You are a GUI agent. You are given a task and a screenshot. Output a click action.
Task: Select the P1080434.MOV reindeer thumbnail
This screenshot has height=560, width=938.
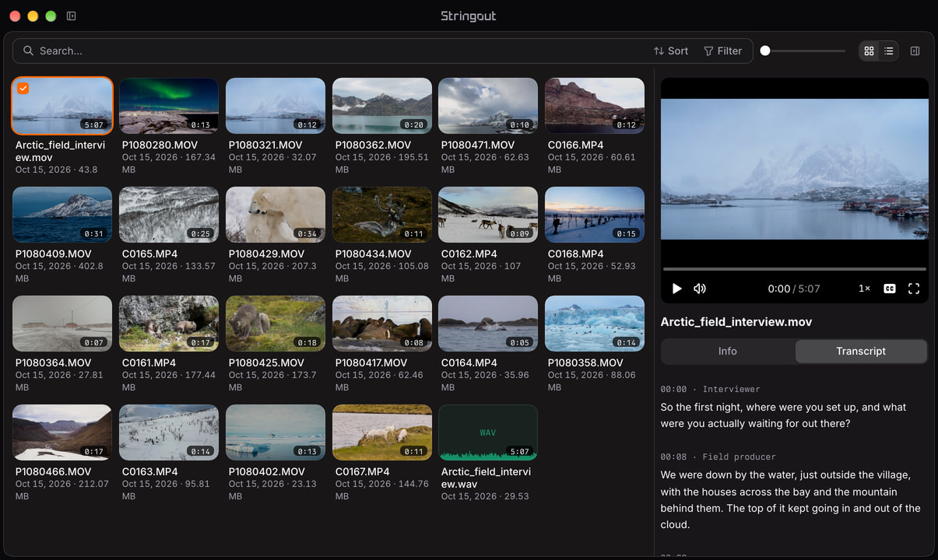pyautogui.click(x=382, y=215)
